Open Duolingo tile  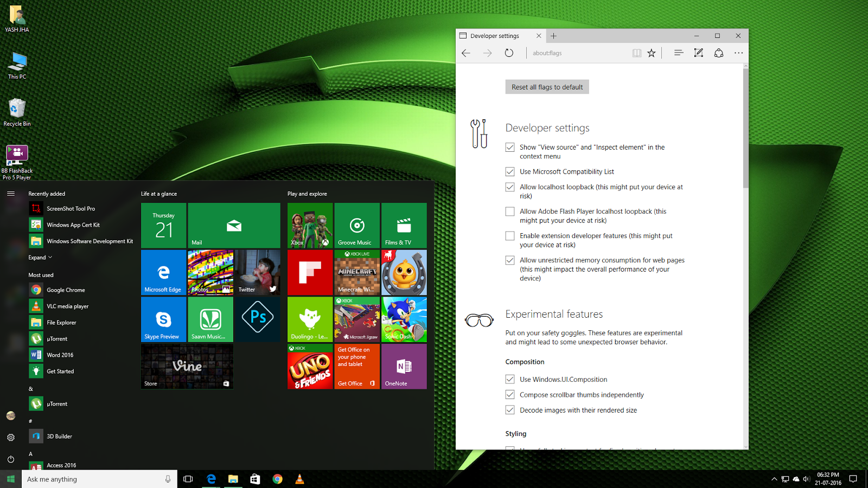310,319
